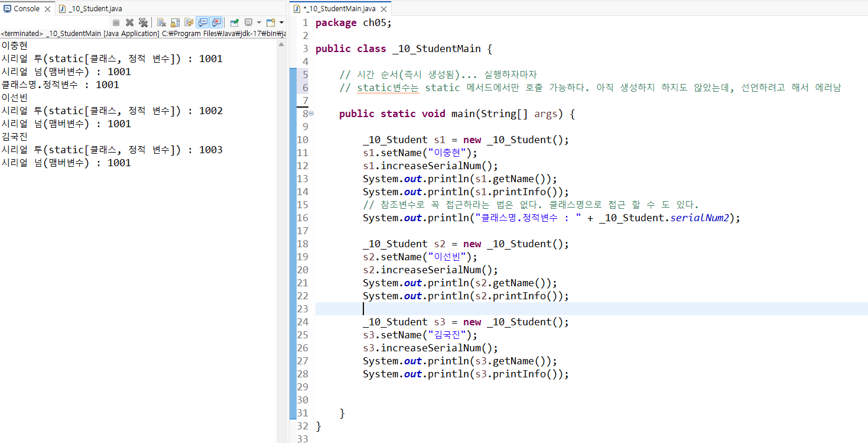Click line number 16 in the editor gutter

coord(303,218)
